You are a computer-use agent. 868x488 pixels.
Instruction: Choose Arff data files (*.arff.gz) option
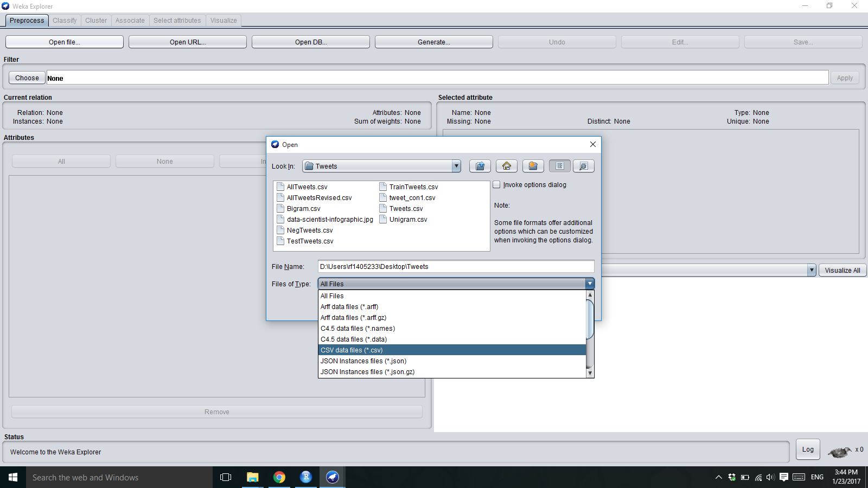[452, 318]
